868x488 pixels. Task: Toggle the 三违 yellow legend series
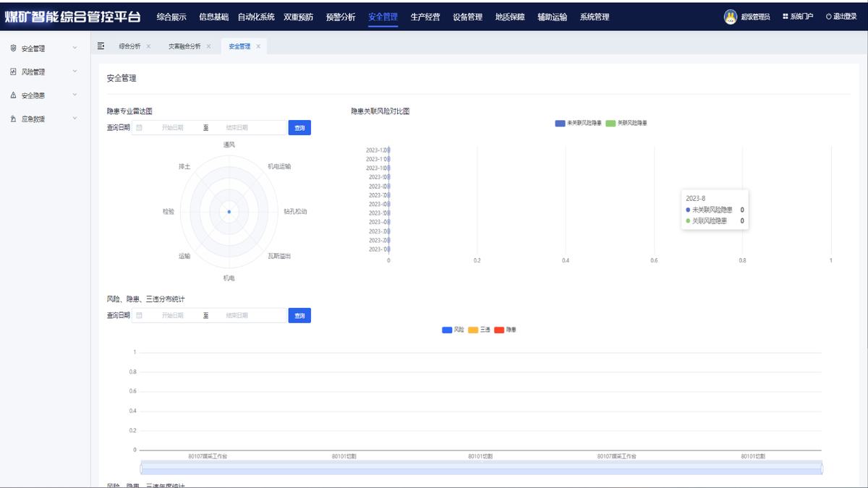[x=479, y=330]
